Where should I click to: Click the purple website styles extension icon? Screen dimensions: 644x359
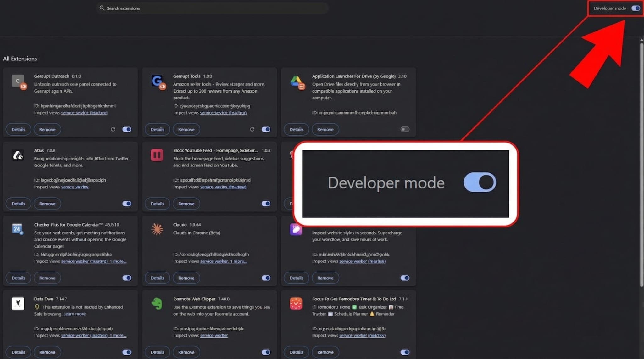click(296, 229)
